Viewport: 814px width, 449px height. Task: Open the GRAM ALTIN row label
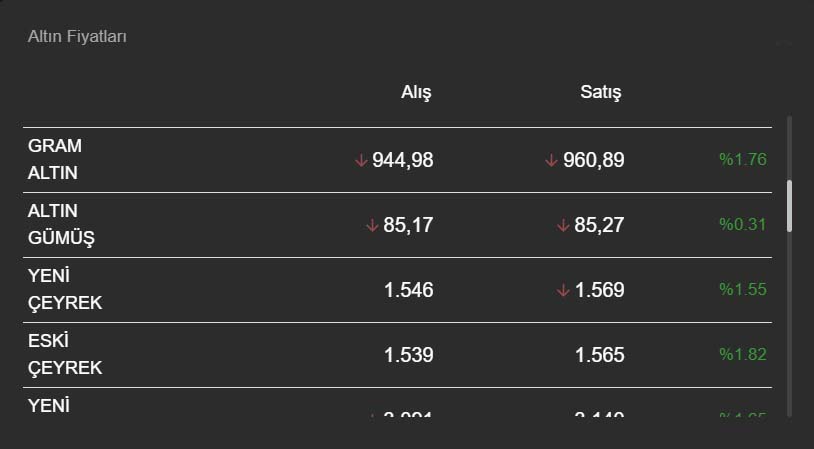tap(55, 159)
